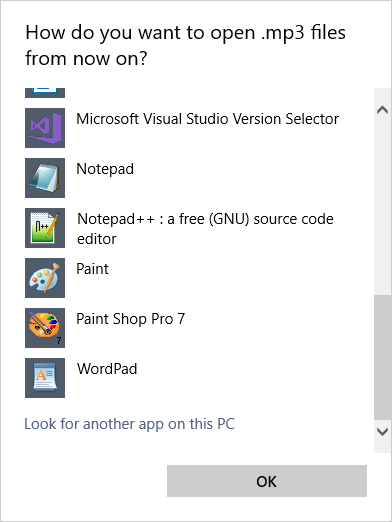Choose Notepad from the app list
Viewport: 392px width, 522px height.
tap(105, 169)
